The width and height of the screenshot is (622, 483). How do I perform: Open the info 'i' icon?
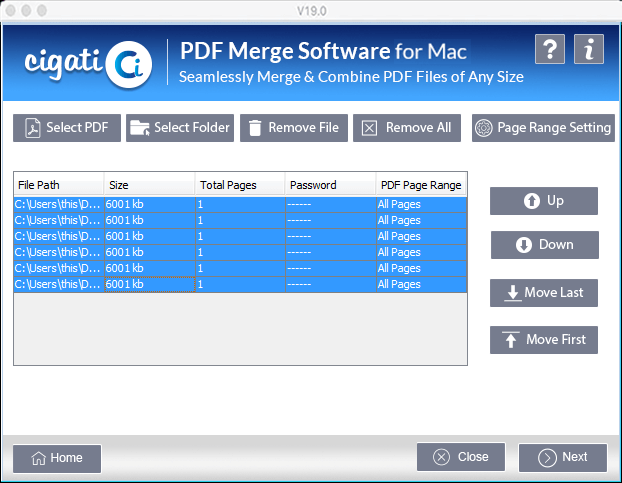click(x=589, y=49)
